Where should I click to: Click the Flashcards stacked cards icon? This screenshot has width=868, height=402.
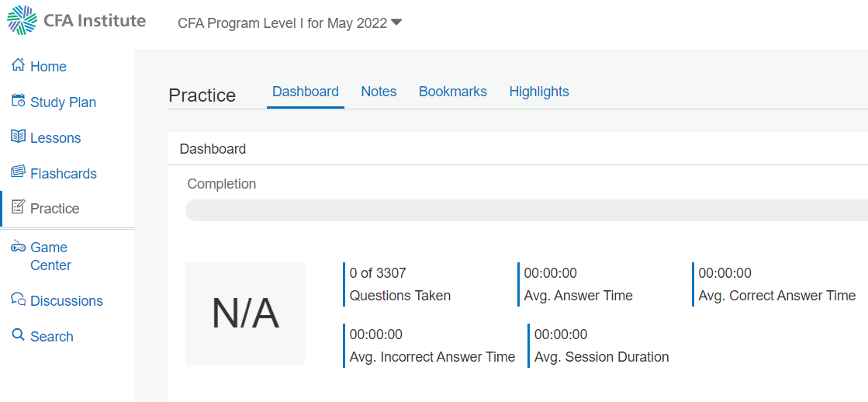[x=19, y=172]
